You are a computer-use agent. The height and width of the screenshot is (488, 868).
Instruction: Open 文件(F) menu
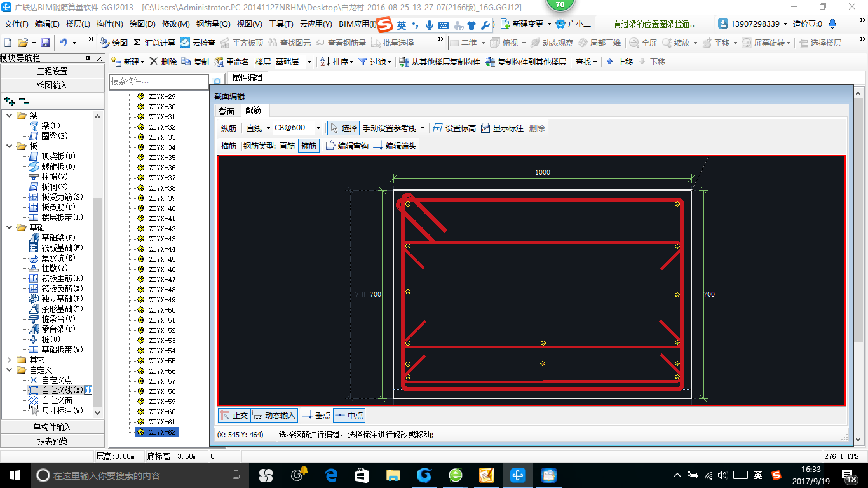[17, 24]
